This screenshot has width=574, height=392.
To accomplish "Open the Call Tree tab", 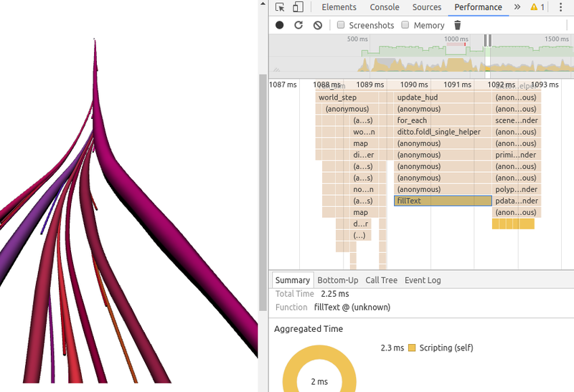I will point(381,280).
